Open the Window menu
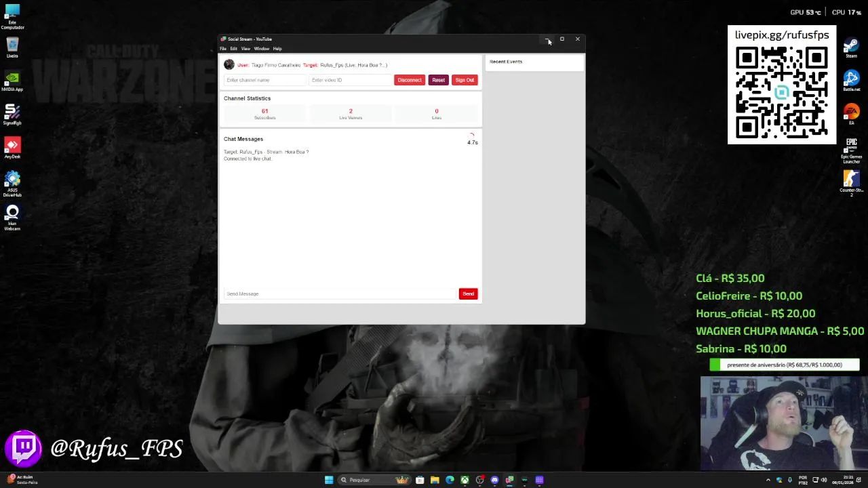 click(x=262, y=49)
